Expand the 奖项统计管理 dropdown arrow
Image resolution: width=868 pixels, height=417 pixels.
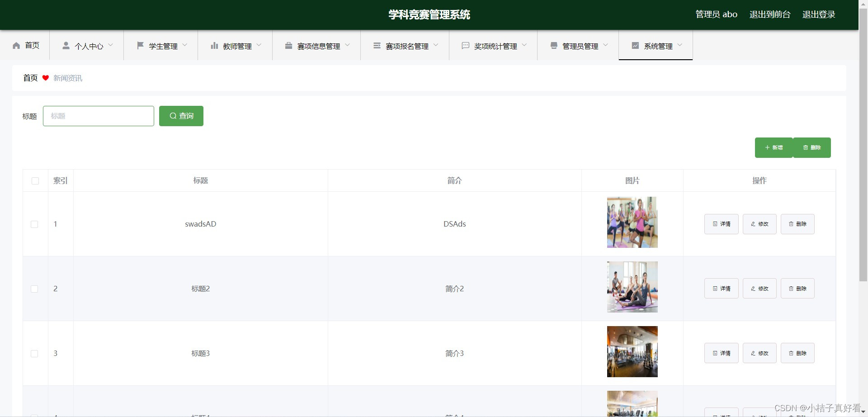point(524,45)
